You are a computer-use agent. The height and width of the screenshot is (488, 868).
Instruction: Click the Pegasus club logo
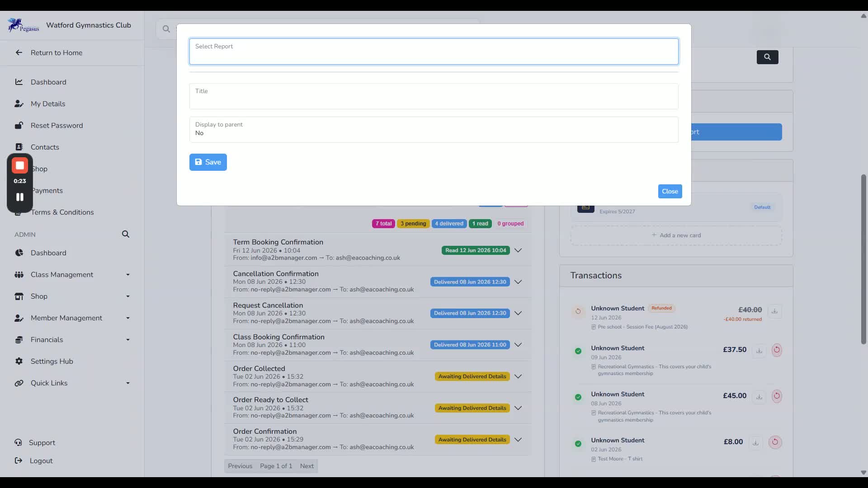(x=24, y=25)
